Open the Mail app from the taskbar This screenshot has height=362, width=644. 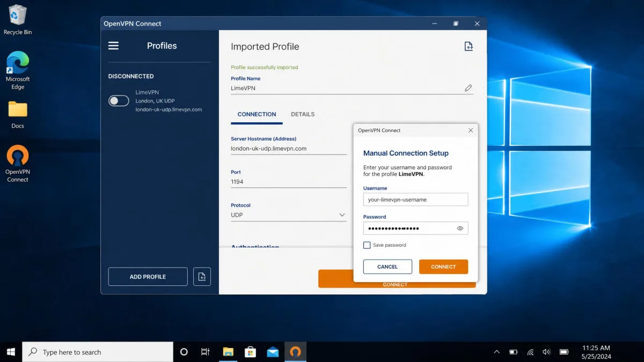coord(273,352)
